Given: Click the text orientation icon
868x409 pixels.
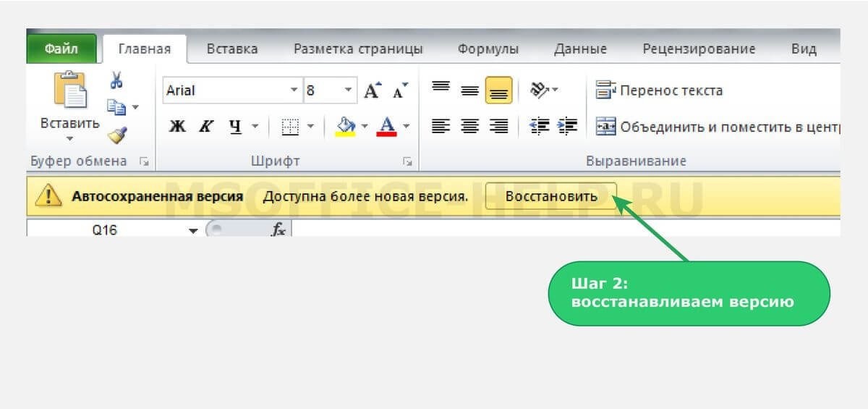Looking at the screenshot, I should click(539, 89).
